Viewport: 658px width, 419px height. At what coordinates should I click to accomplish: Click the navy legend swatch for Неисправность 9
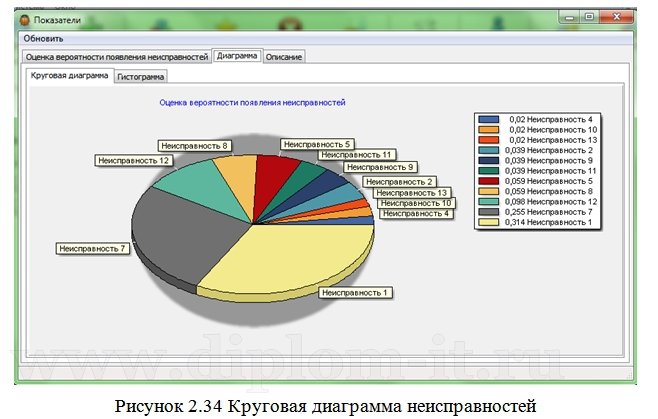coord(489,160)
